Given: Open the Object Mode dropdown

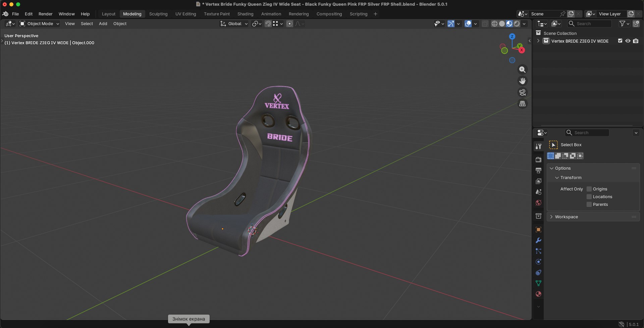Looking at the screenshot, I should click(39, 23).
